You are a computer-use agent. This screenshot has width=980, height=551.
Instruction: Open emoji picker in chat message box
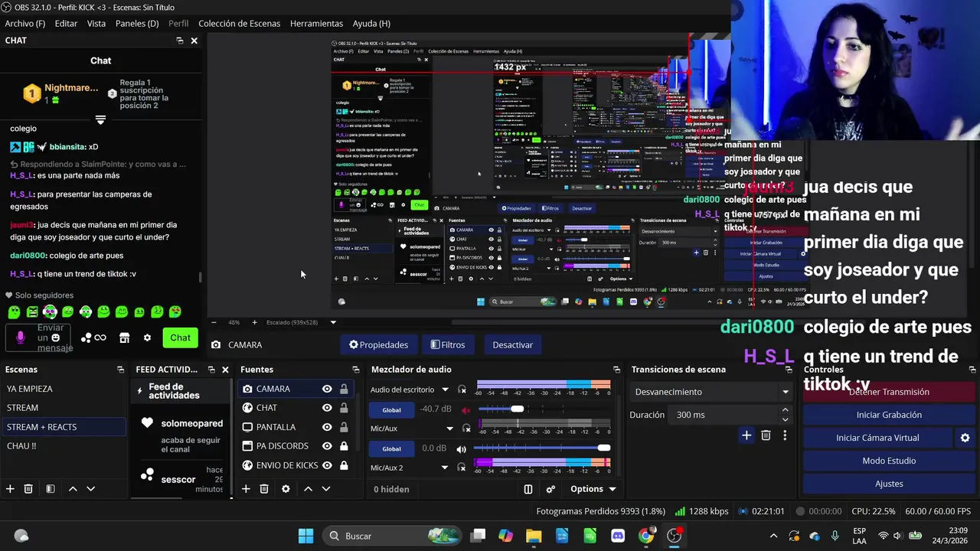click(55, 337)
